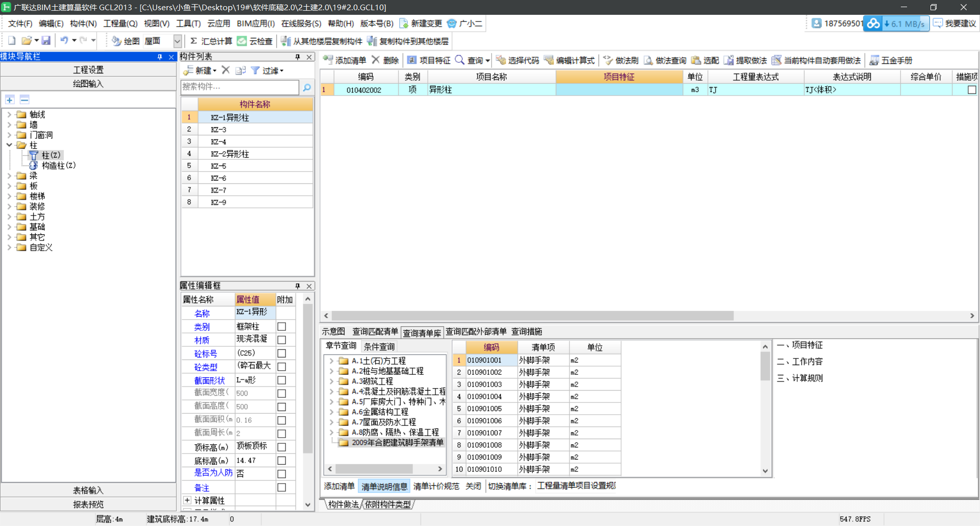Click the 新建变更 icon

pos(404,23)
